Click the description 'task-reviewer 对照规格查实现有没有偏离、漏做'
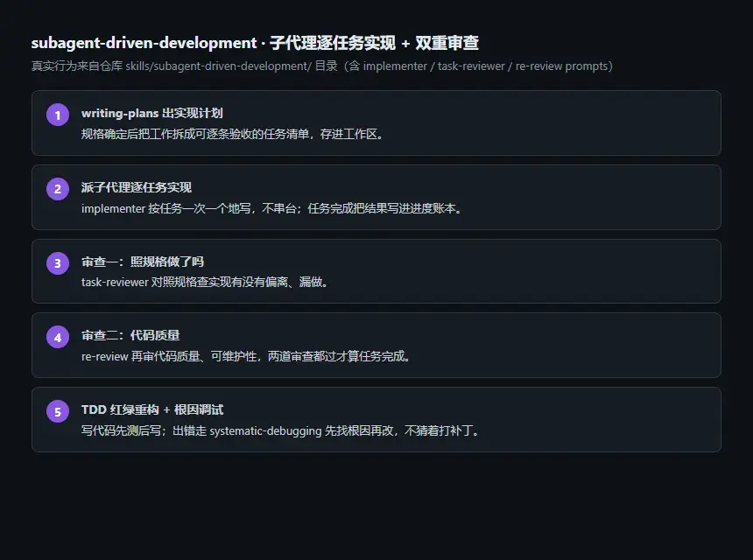 click(x=205, y=282)
